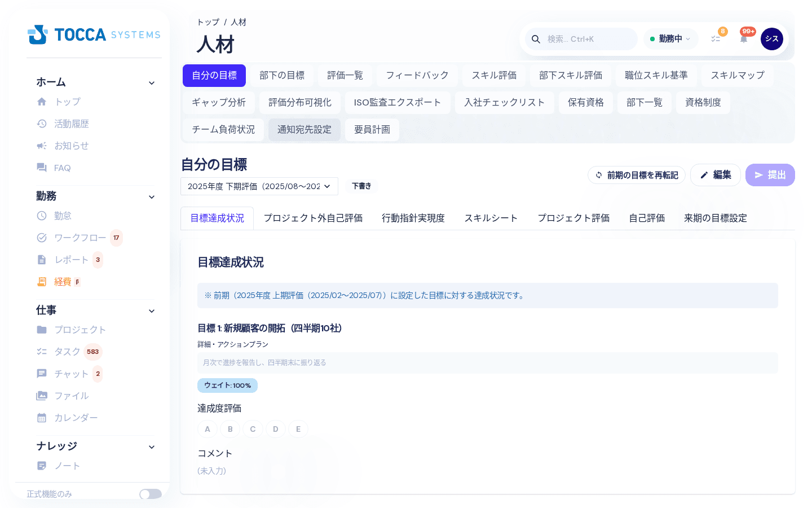Open トップ home icon in sidebar
The image size is (812, 508).
pyautogui.click(x=42, y=102)
